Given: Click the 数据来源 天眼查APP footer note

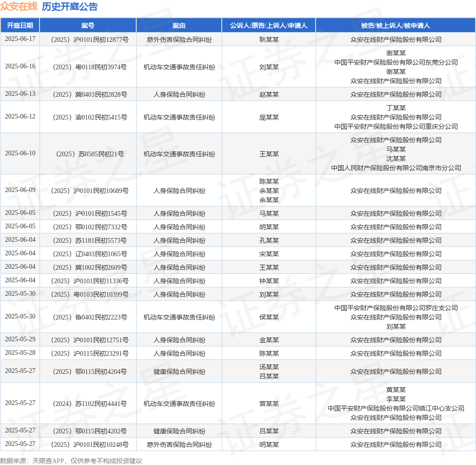Looking at the screenshot, I should 71,461.
